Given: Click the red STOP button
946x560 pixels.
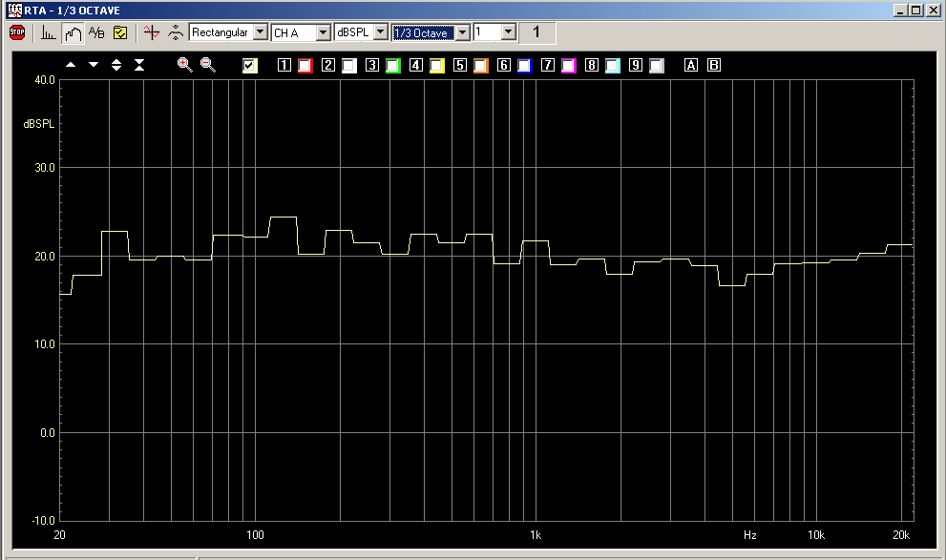Looking at the screenshot, I should coord(17,32).
